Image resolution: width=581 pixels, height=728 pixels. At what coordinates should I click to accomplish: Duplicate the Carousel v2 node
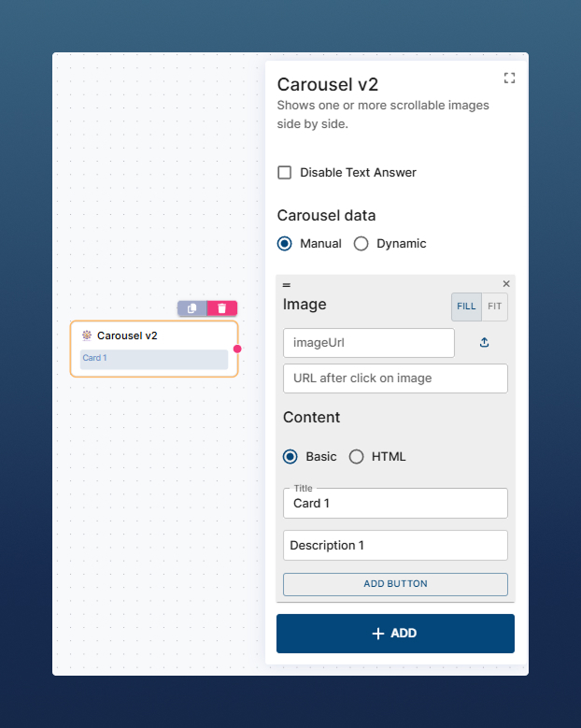[x=192, y=308]
